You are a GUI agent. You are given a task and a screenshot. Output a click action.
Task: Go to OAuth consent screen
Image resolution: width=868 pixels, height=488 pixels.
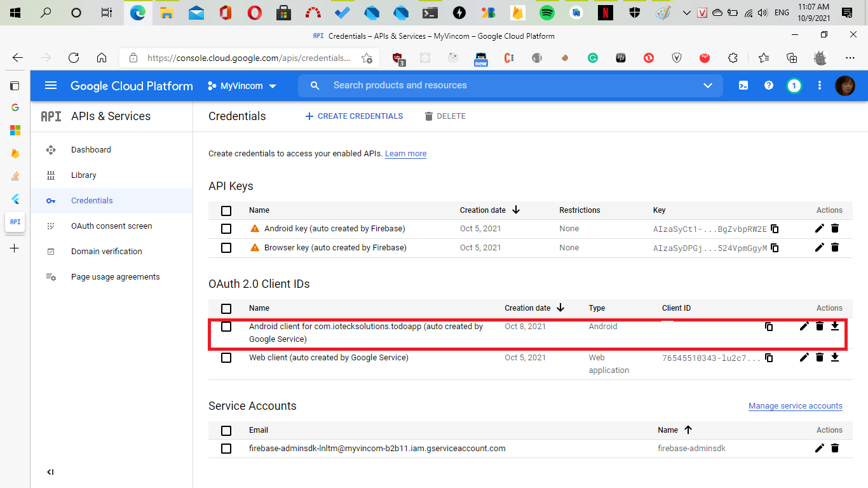point(111,226)
